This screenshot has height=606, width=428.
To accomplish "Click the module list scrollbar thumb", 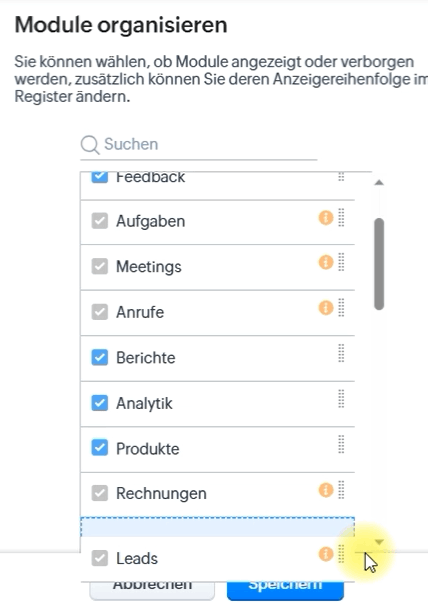I will pyautogui.click(x=379, y=264).
